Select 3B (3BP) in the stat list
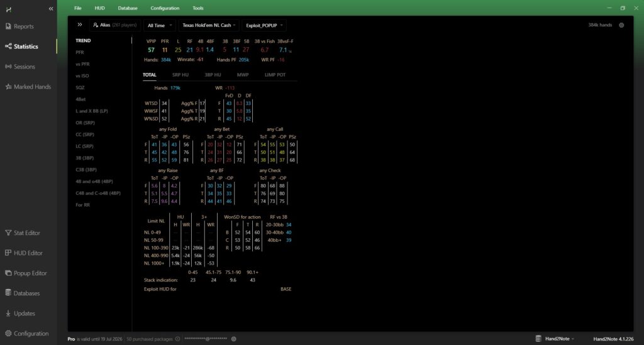The image size is (644, 345). (x=84, y=158)
